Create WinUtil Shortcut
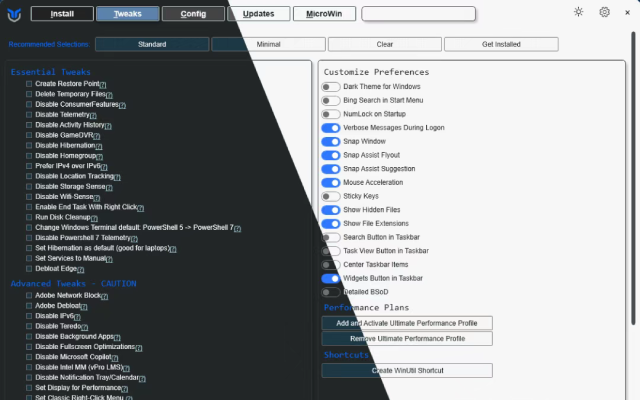The width and height of the screenshot is (640, 400). pyautogui.click(x=407, y=370)
